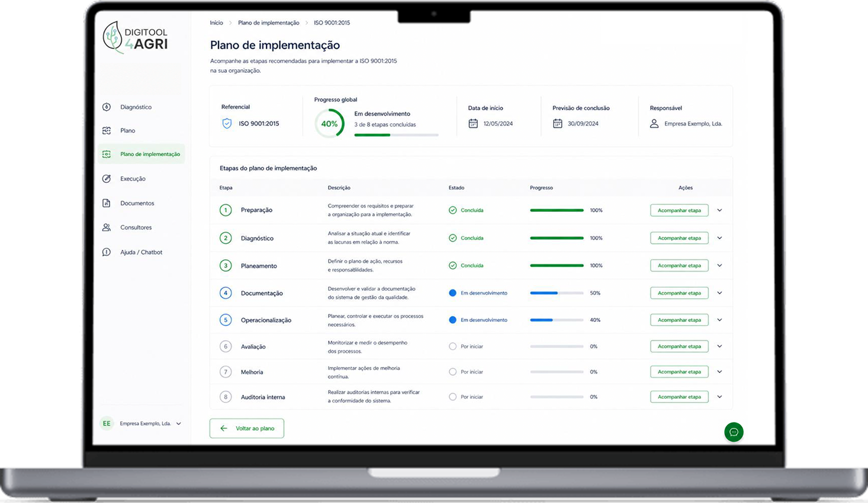Expand the Documentação row chevron
This screenshot has height=503, width=868.
point(719,293)
